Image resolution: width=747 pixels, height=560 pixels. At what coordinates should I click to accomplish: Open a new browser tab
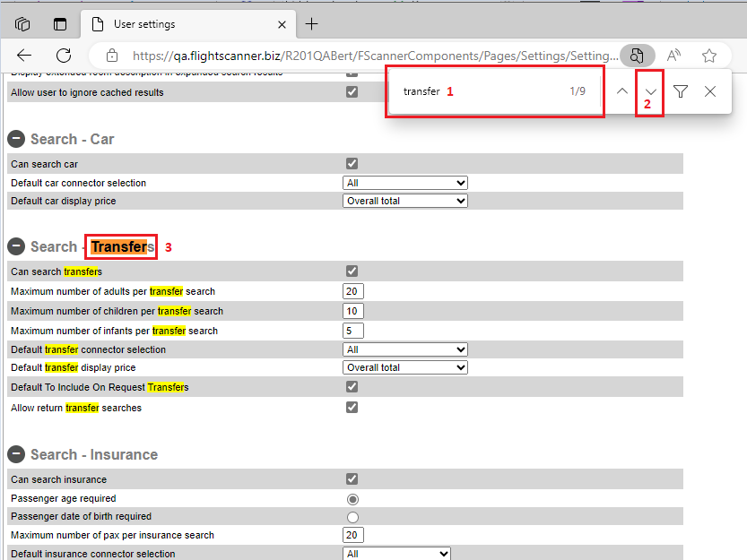(x=311, y=24)
